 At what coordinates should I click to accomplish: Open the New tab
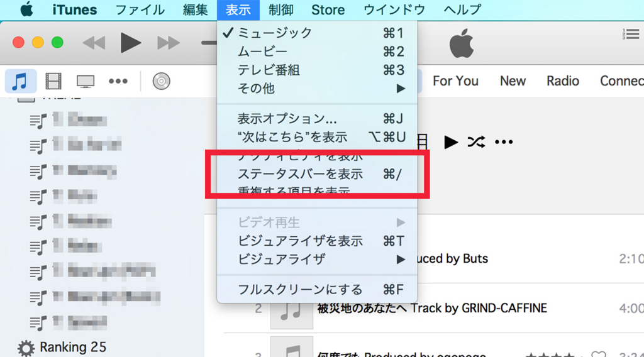coord(513,81)
